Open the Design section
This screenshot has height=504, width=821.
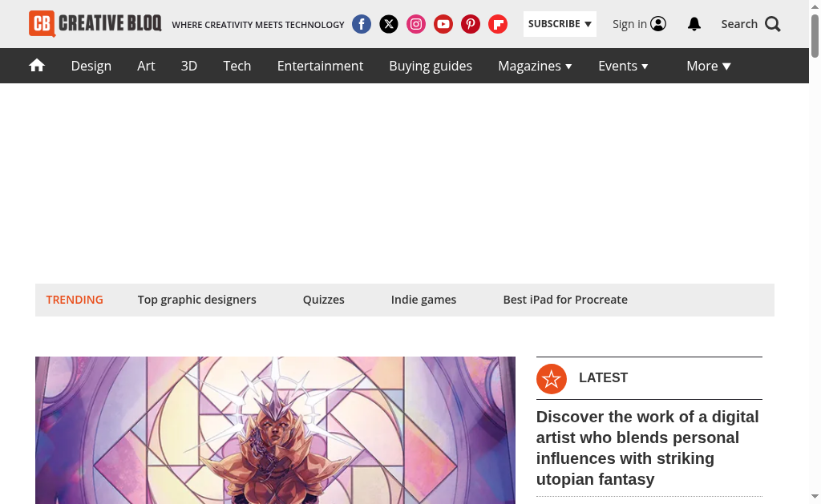(91, 66)
